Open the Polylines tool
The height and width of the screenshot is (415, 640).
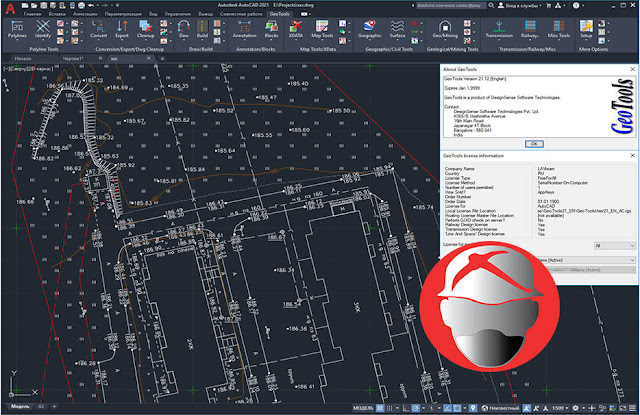(x=17, y=30)
